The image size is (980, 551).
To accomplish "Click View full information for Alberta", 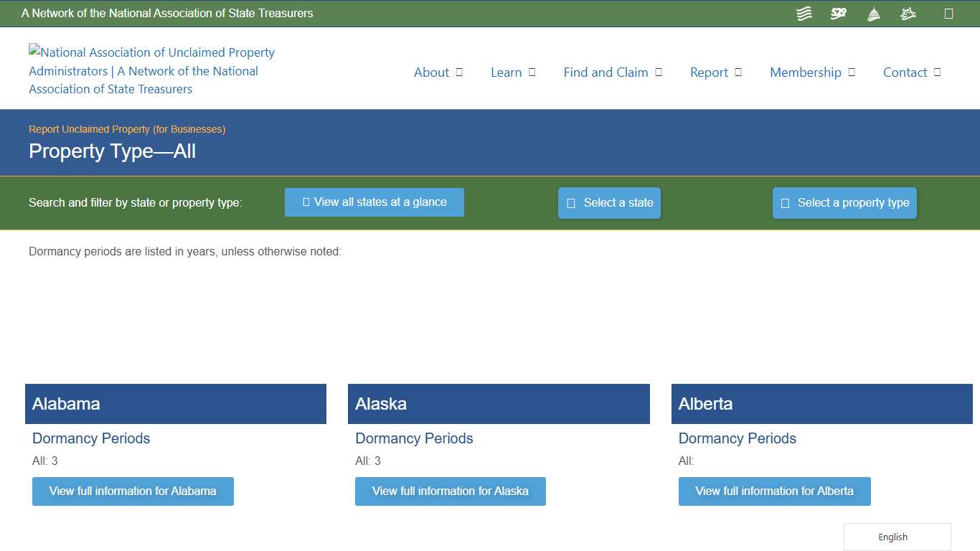I will 774,491.
